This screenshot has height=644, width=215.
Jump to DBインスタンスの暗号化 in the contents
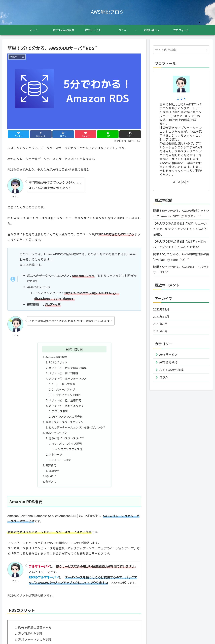click(x=67, y=417)
